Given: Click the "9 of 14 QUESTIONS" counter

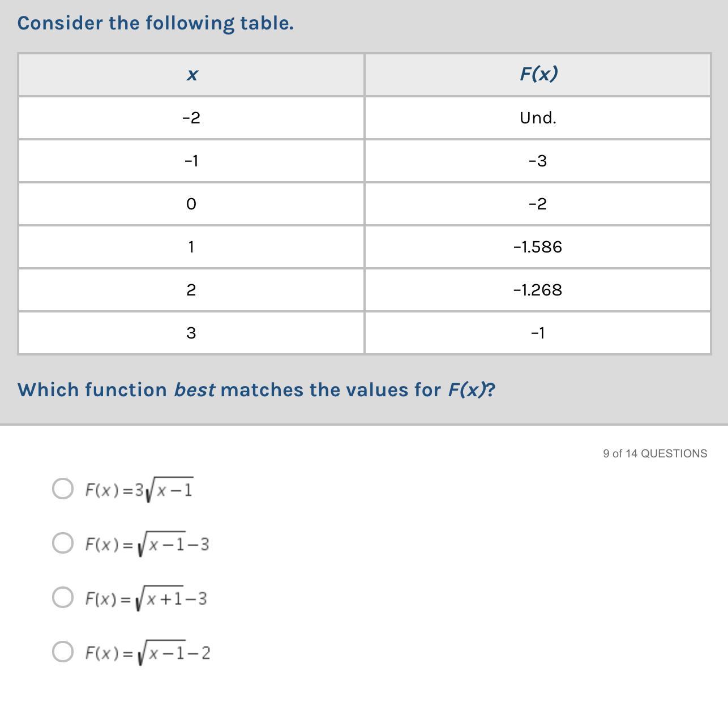Looking at the screenshot, I should tap(654, 453).
